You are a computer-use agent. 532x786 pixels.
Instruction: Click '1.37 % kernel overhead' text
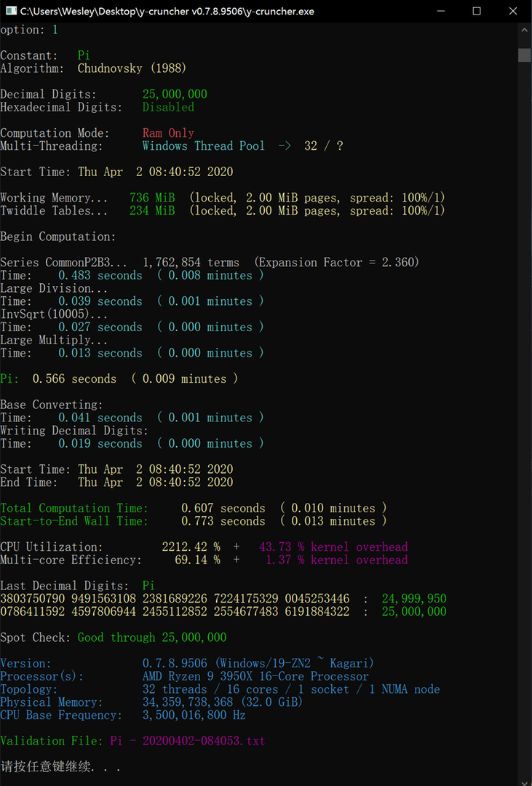tap(336, 560)
